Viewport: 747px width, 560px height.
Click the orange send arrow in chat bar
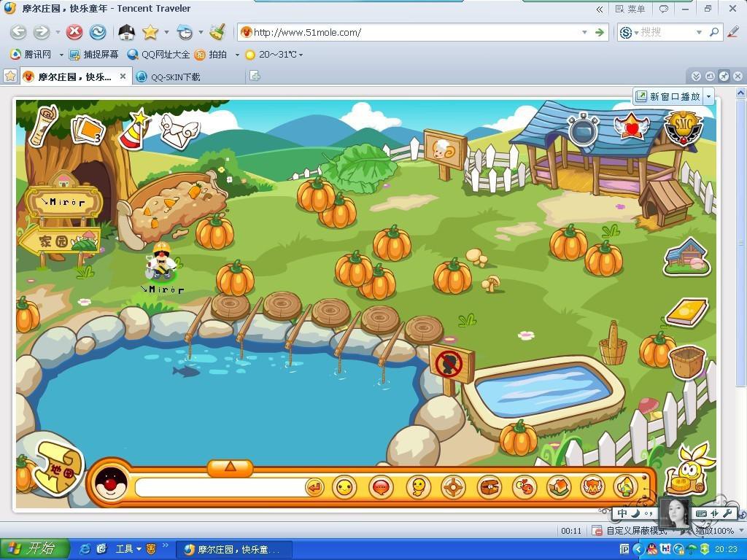[314, 487]
